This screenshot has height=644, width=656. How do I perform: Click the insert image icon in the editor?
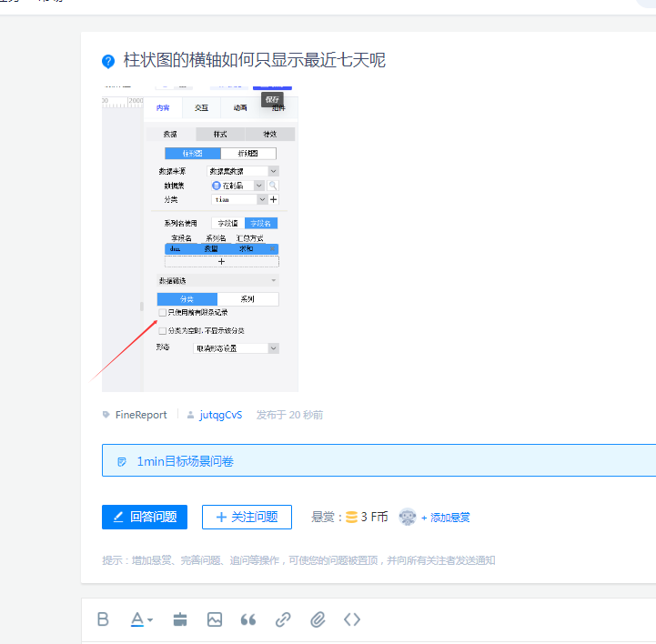click(215, 619)
